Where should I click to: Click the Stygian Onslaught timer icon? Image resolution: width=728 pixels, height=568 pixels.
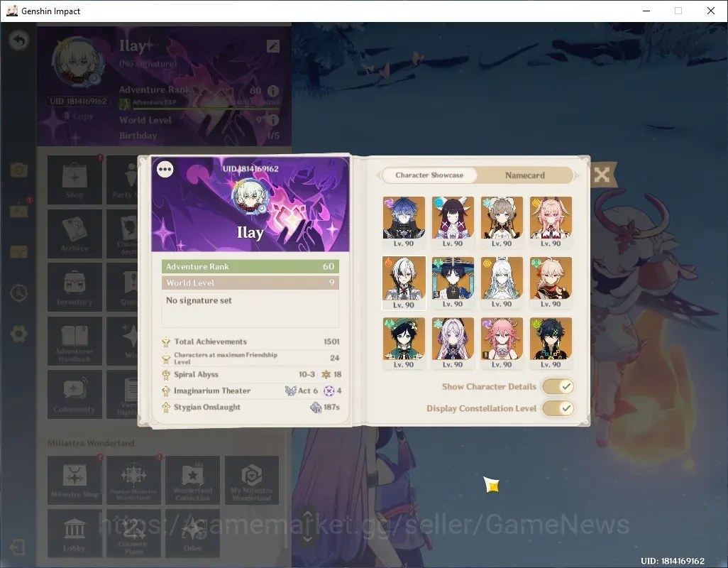pos(316,408)
